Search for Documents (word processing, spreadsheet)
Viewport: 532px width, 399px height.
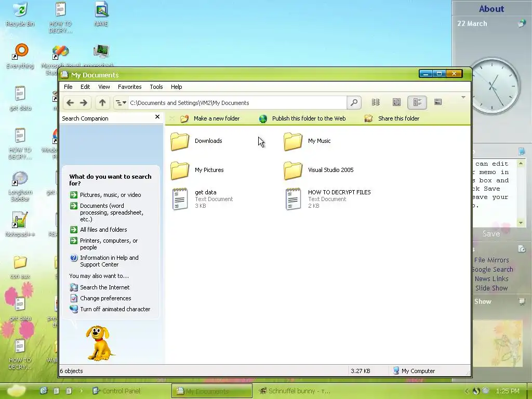point(107,212)
